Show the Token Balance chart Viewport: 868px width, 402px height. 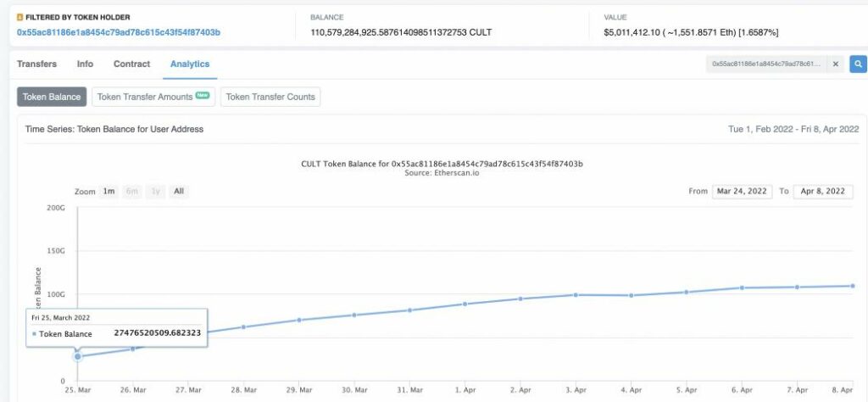[52, 97]
